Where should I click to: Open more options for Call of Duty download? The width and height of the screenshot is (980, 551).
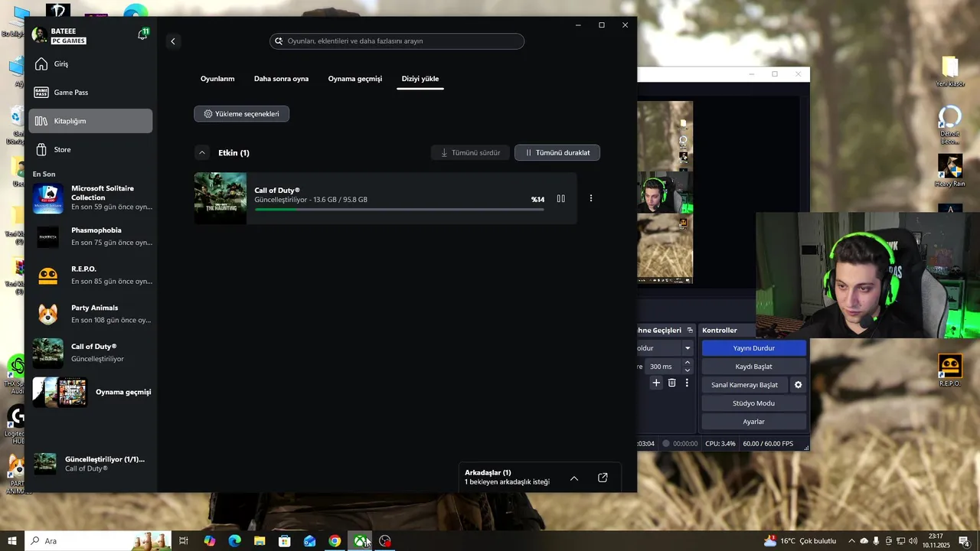point(590,198)
